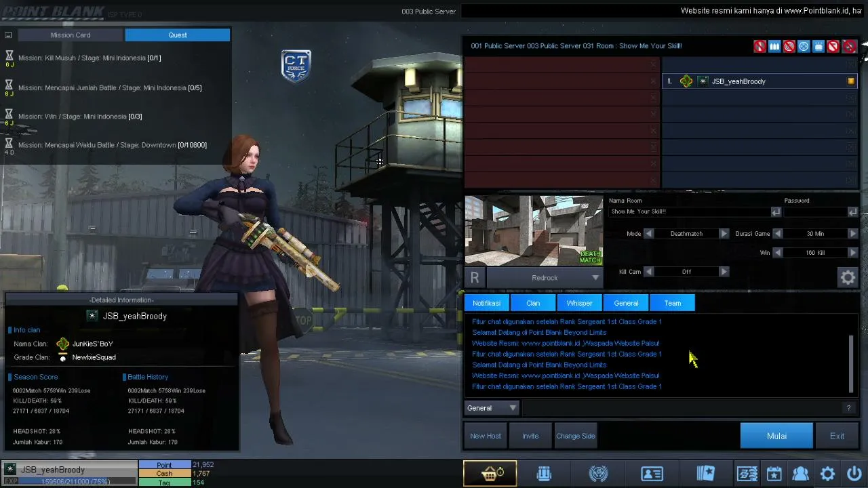
Task: Open the coupon ticket icon
Action: point(747,474)
